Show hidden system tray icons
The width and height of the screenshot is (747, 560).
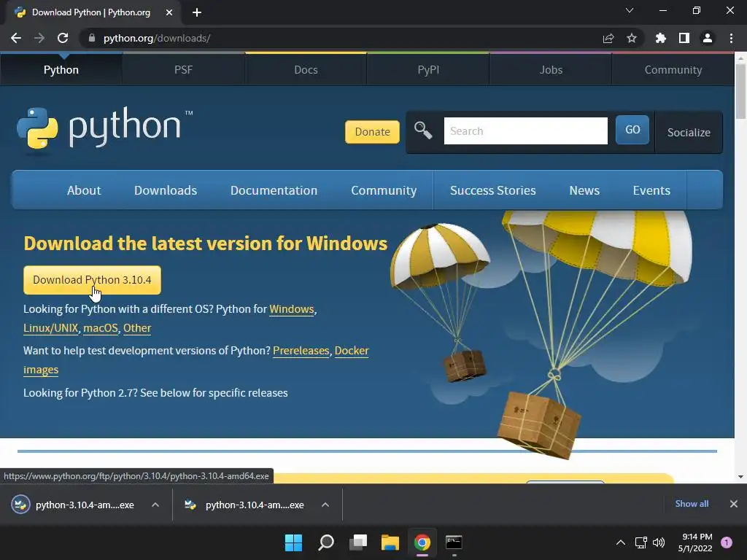(621, 542)
